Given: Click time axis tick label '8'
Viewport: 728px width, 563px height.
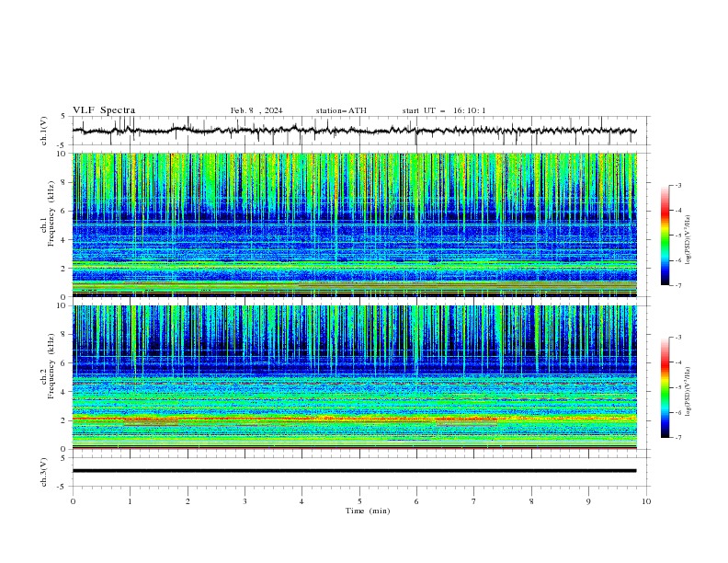Looking at the screenshot, I should [531, 501].
